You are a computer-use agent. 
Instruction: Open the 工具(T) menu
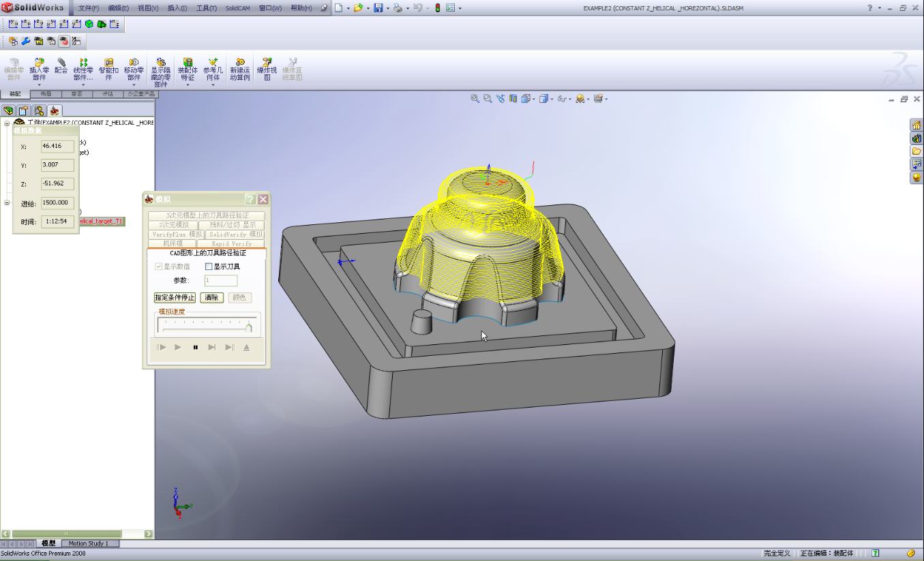click(x=207, y=8)
